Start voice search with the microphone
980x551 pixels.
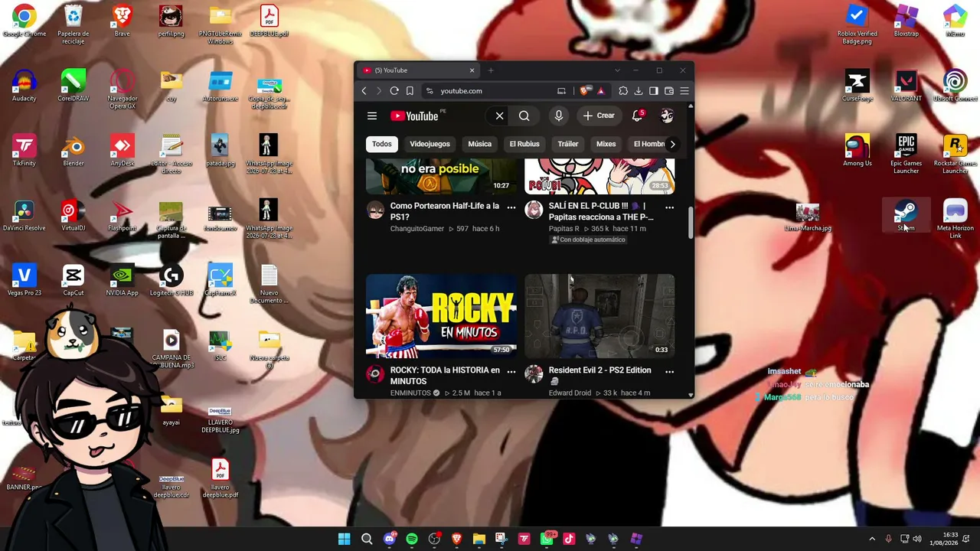pos(559,116)
